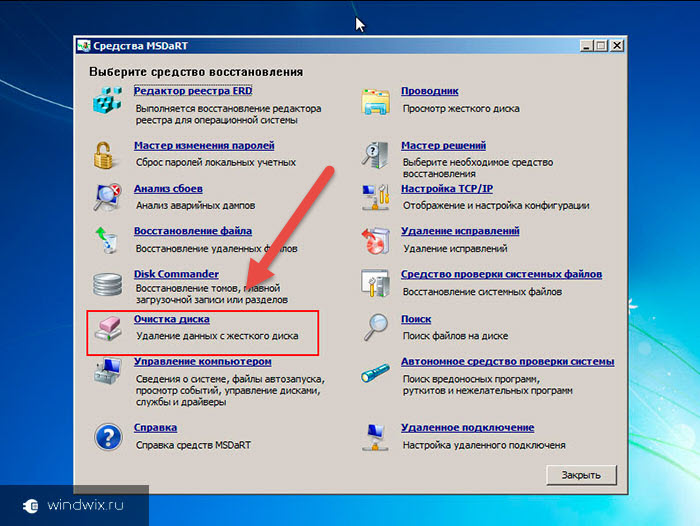Viewport: 700px width, 526px height.
Task: Click text 'Настройка удаленного подключеня'
Action: click(484, 445)
